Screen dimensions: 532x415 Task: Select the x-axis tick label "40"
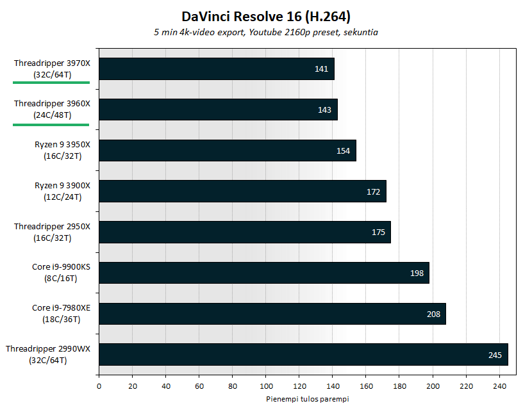[166, 386]
